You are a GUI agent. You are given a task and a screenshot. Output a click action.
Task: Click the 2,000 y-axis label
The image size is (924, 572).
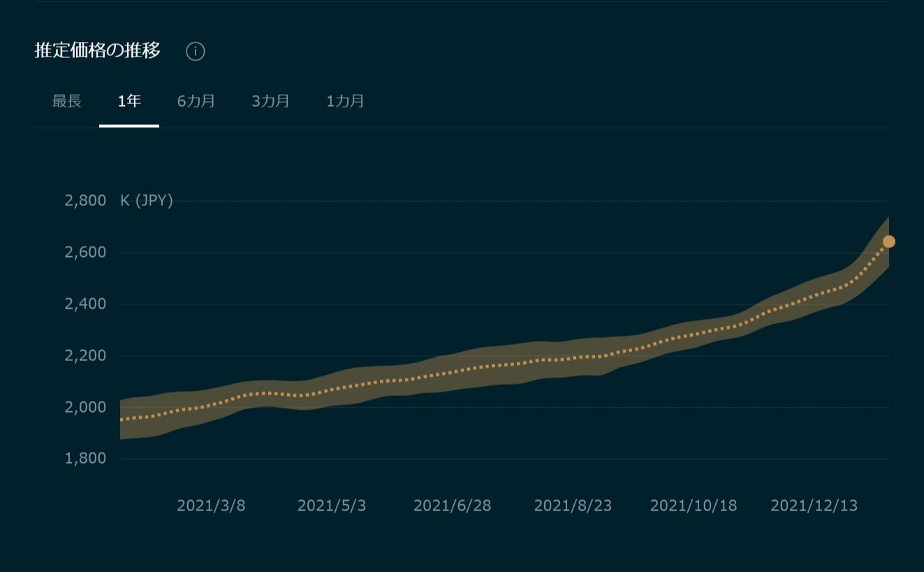coord(85,407)
